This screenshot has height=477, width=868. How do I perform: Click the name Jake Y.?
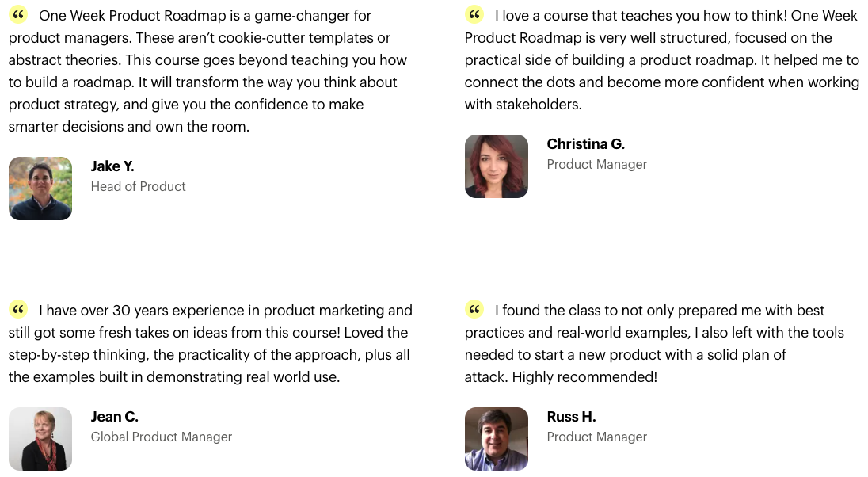click(112, 166)
